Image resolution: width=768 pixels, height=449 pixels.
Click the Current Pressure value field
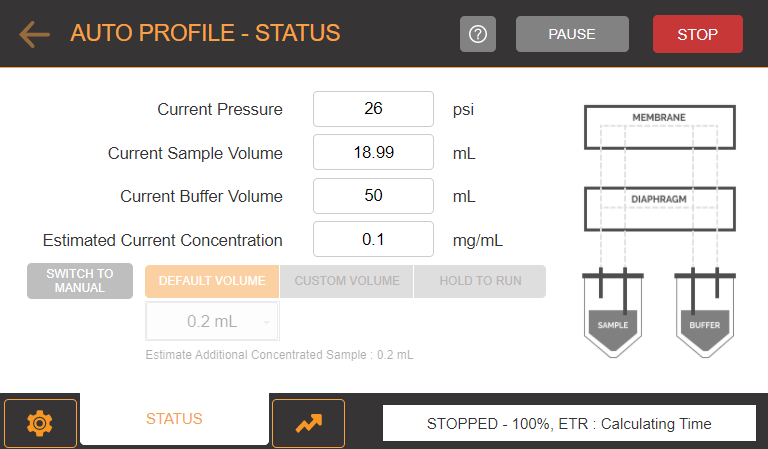pos(373,109)
